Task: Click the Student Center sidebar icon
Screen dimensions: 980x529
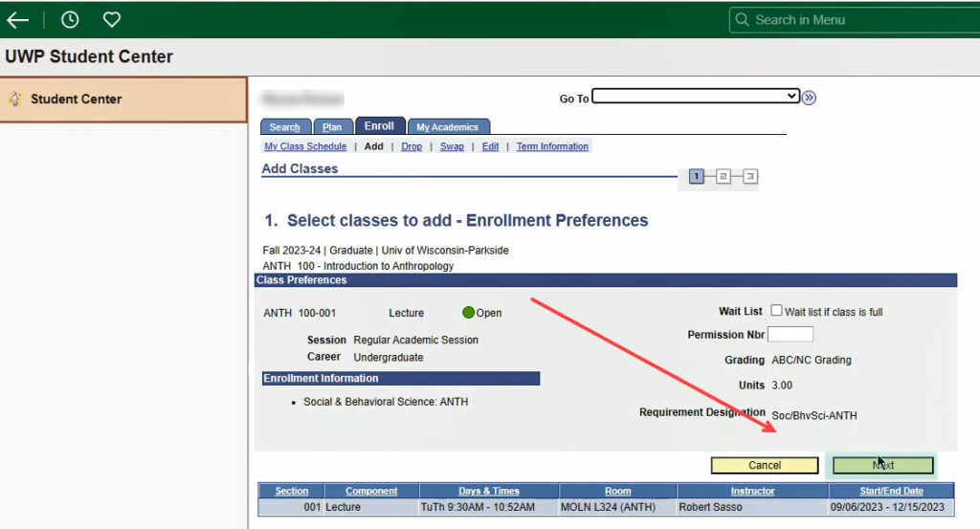Action: click(14, 99)
